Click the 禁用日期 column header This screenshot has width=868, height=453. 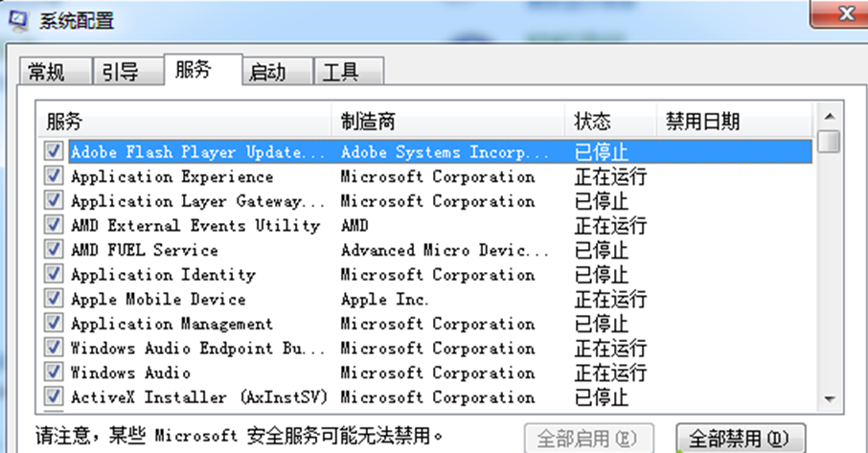(733, 122)
